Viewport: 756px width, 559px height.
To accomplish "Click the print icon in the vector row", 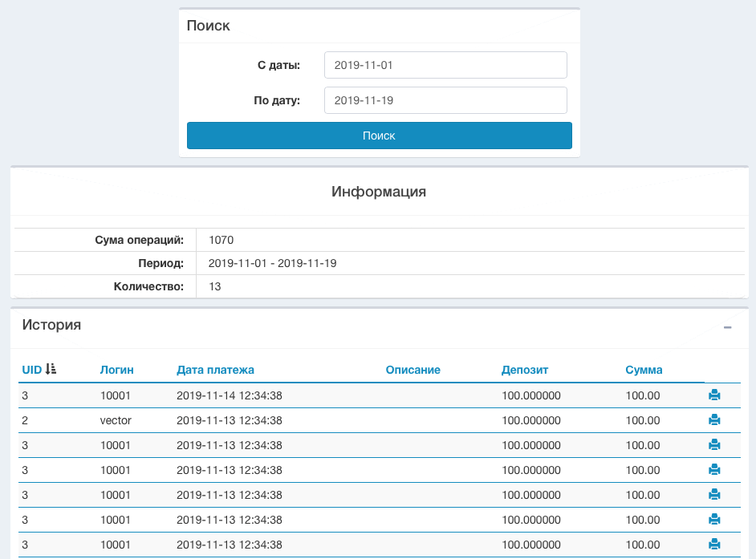I will [714, 420].
